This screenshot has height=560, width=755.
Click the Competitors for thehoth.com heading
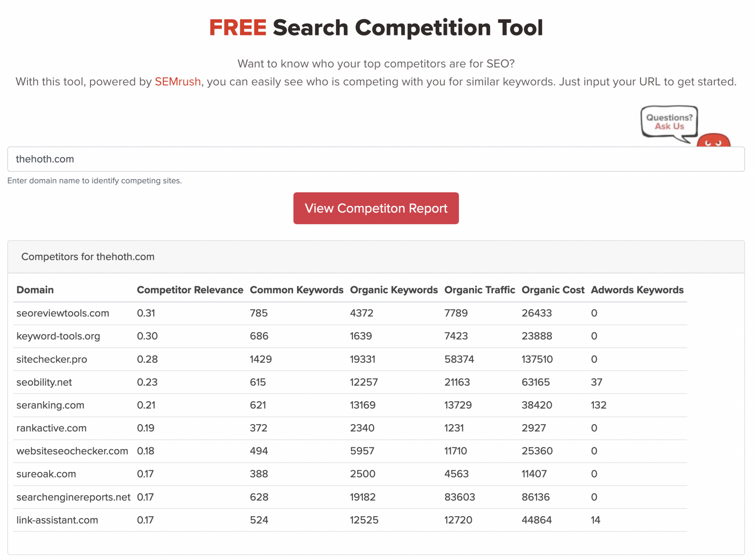88,257
